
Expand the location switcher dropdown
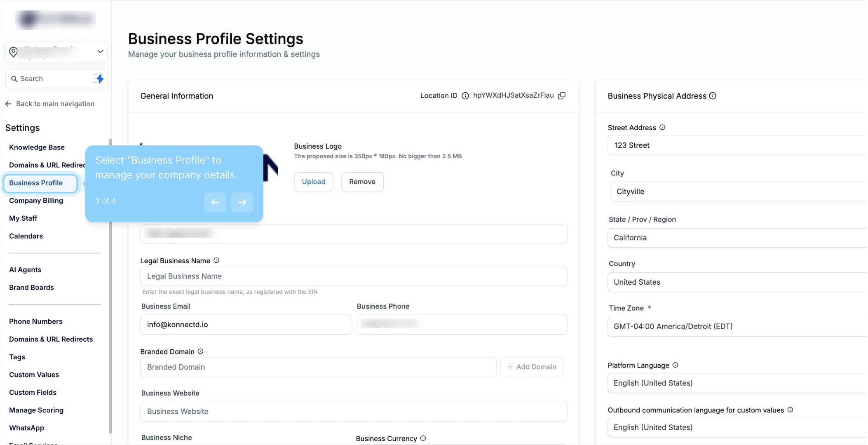coord(100,52)
